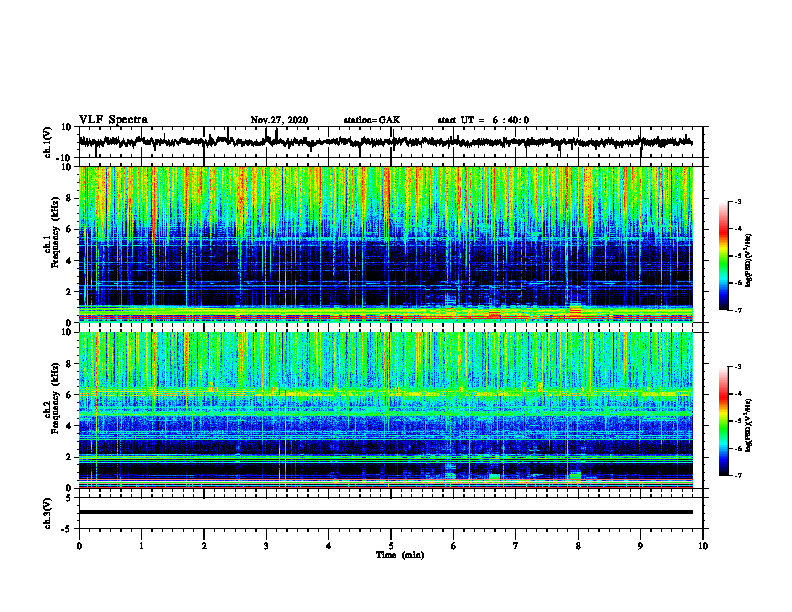Click the ch.2 color scale bar
Viewport: 792px width, 612px height.
pyautogui.click(x=724, y=421)
